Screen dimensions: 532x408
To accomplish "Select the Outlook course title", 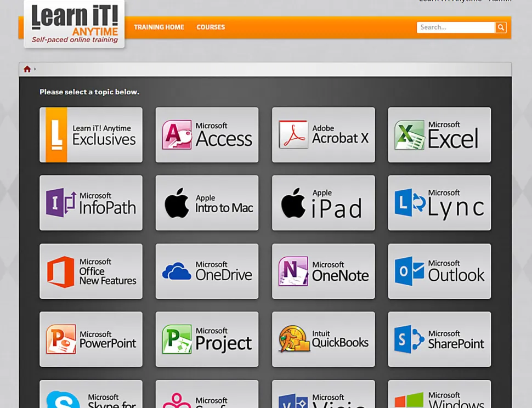I will (456, 275).
